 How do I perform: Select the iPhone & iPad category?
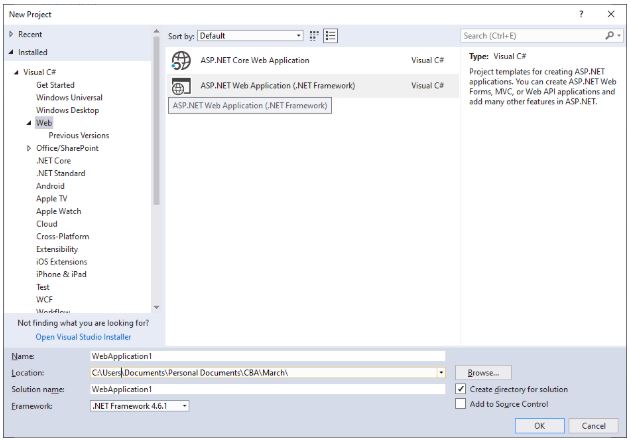tap(61, 274)
